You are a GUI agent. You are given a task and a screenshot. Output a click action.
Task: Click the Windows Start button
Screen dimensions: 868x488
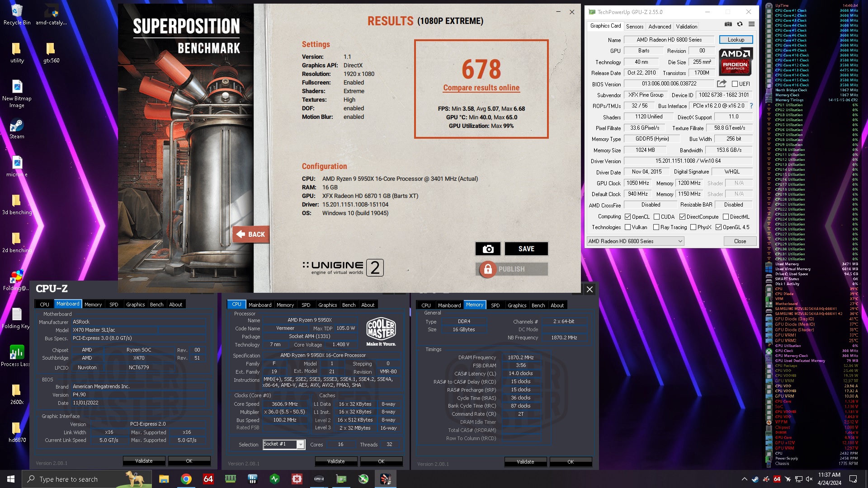tap(11, 479)
